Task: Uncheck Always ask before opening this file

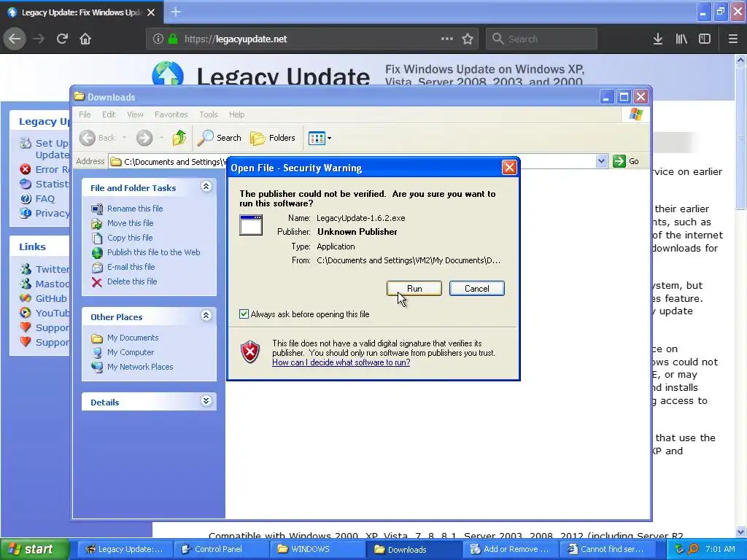Action: (244, 314)
